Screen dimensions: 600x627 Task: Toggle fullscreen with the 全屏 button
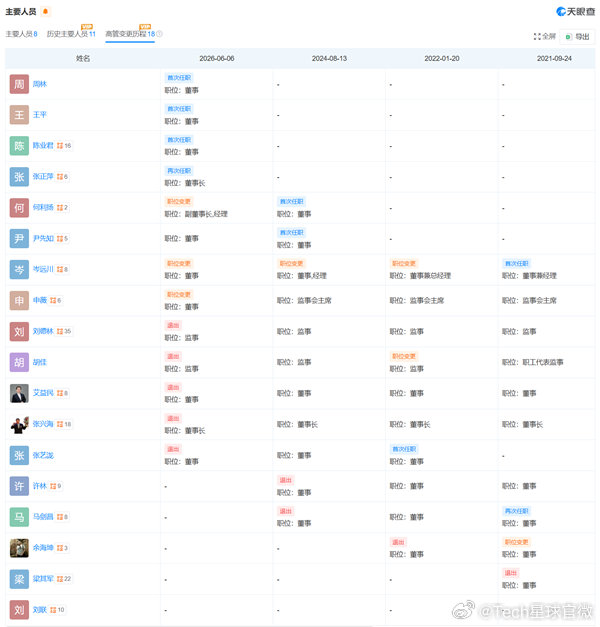pos(544,36)
